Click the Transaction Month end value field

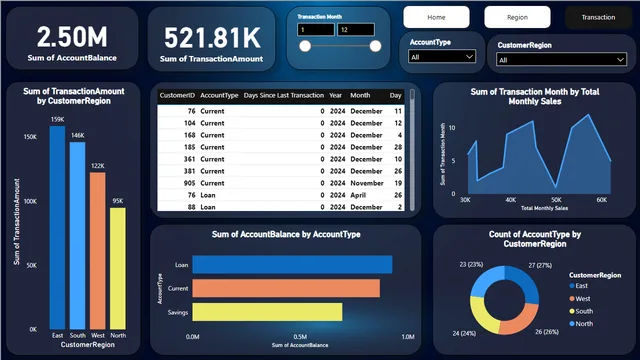356,30
